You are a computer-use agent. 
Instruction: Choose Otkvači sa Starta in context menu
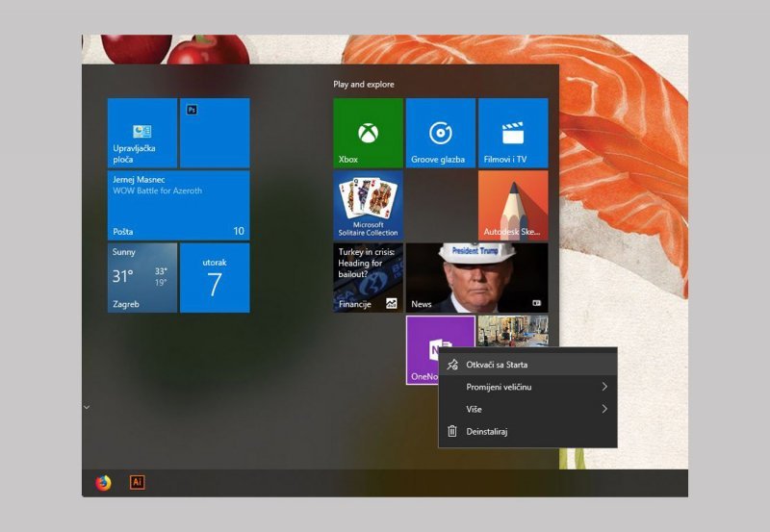point(527,365)
